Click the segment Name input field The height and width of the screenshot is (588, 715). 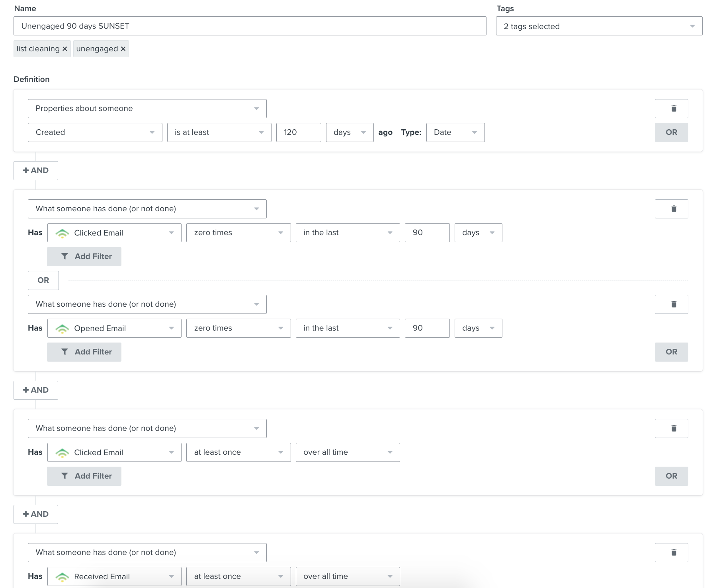point(250,26)
